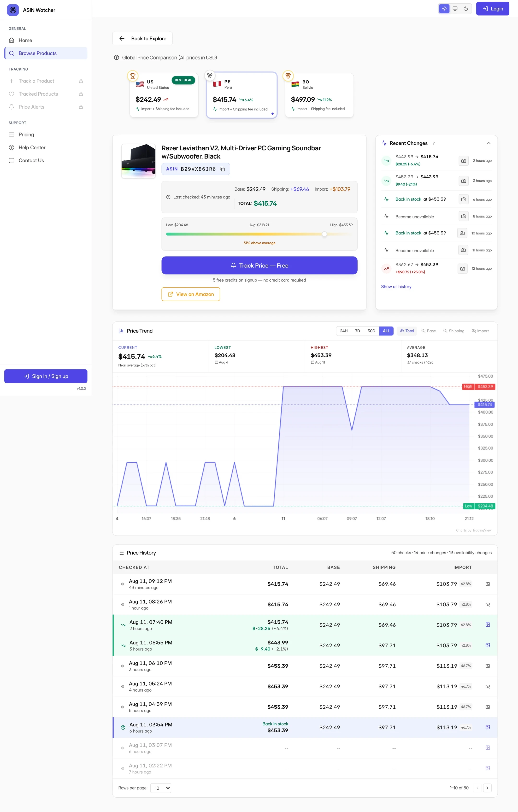Copy the ASIN B09VX86JR6 code
The image size is (518, 812).
click(x=222, y=169)
